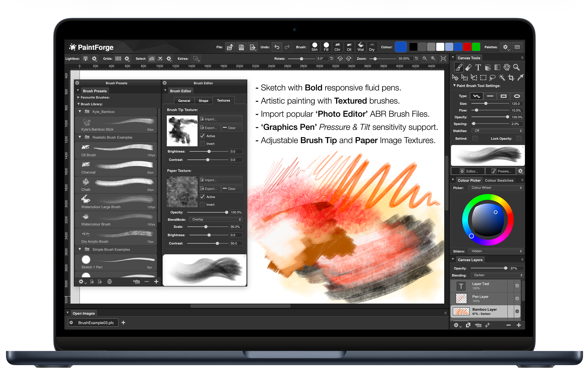Click the Undo arrow button
This screenshot has width=588, height=368.
[277, 47]
